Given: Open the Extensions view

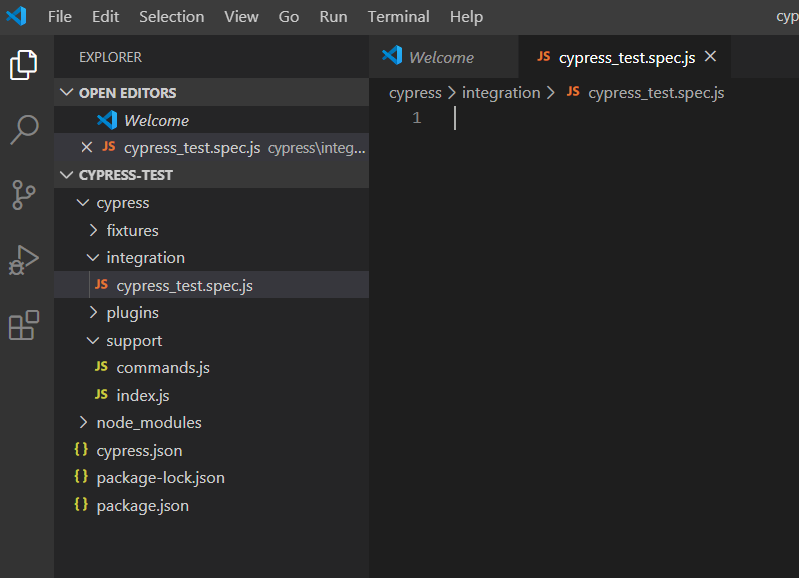Looking at the screenshot, I should [x=23, y=325].
